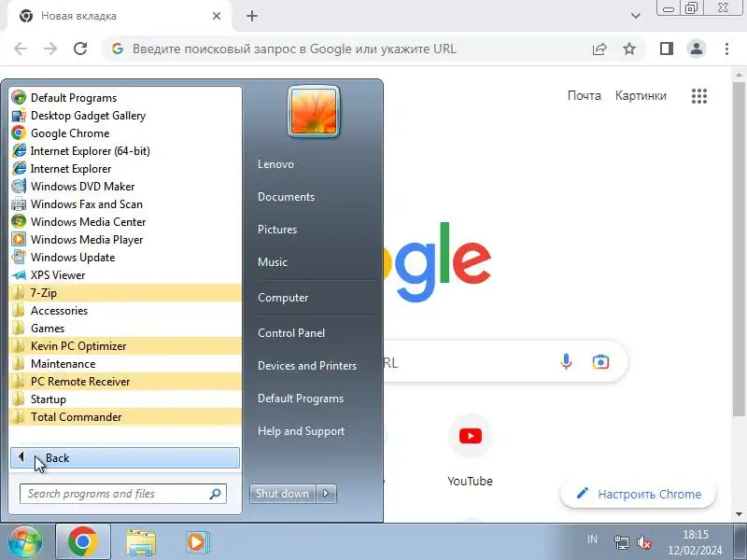Click the share page icon in the address bar

click(599, 49)
